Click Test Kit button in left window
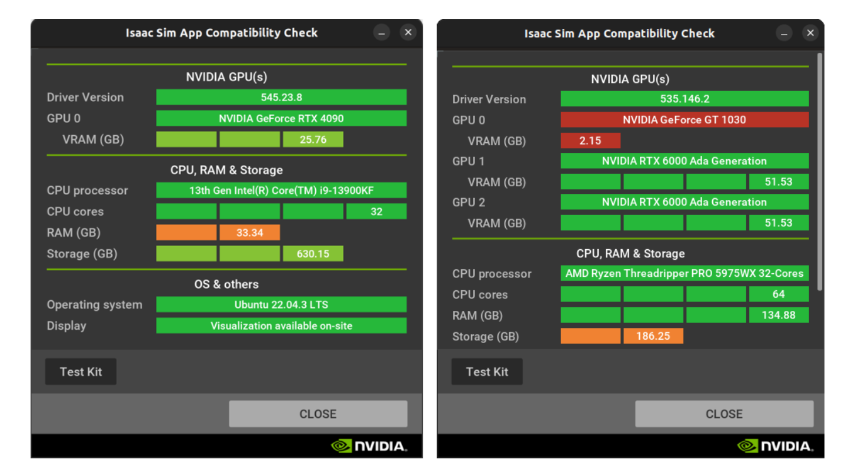This screenshot has height=466, width=868. pyautogui.click(x=81, y=371)
